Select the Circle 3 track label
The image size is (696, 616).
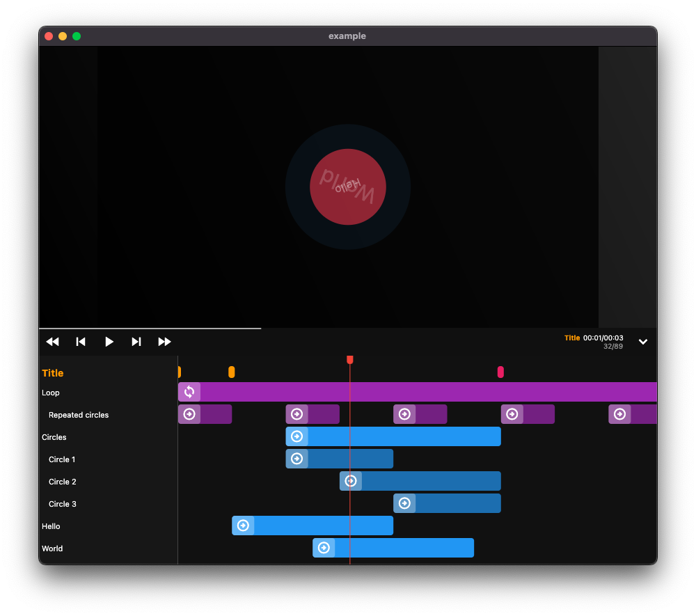pos(63,504)
